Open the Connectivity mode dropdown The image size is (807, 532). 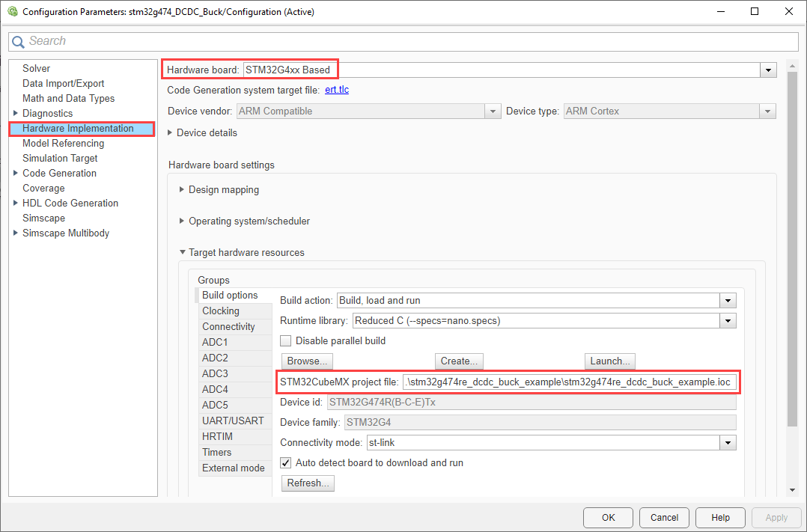coord(728,443)
